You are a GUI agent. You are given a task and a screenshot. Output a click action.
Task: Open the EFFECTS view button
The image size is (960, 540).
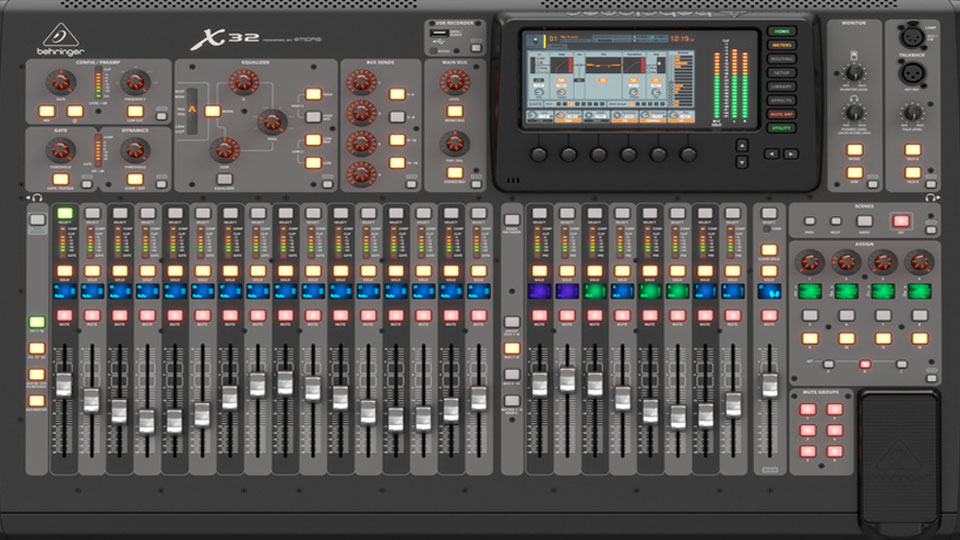click(782, 100)
